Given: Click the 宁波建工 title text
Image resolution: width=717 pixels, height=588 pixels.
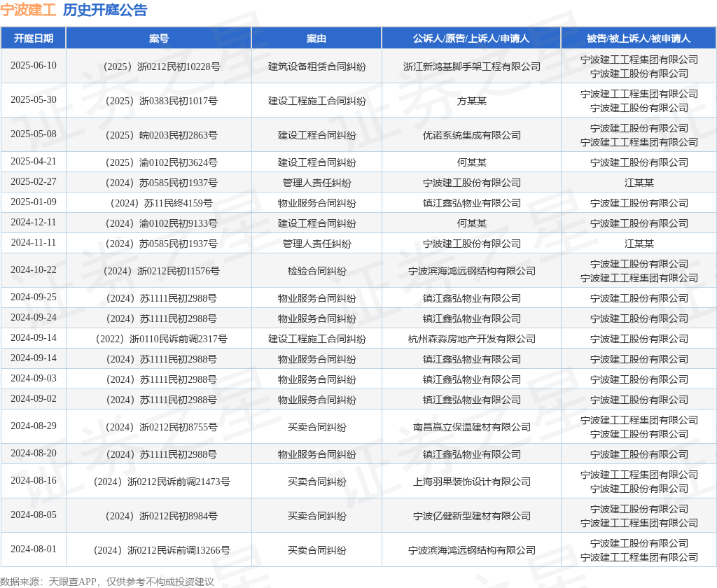Looking at the screenshot, I should (28, 10).
